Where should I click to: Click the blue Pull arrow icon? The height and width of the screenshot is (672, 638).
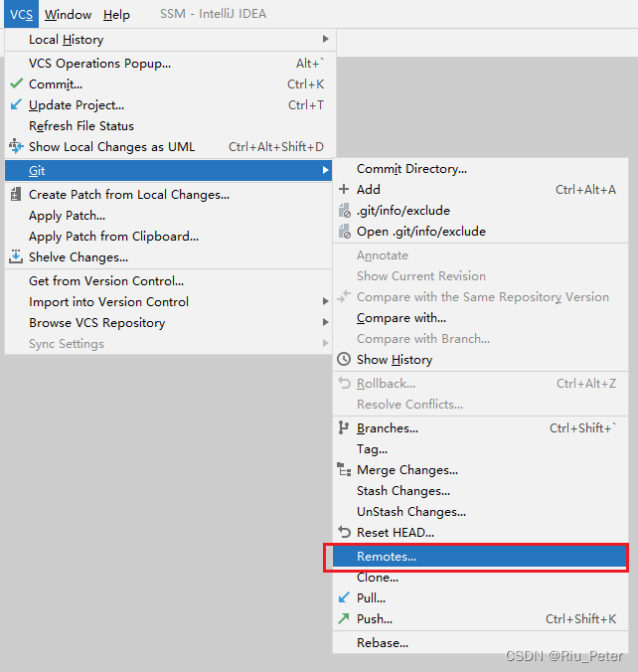[344, 597]
